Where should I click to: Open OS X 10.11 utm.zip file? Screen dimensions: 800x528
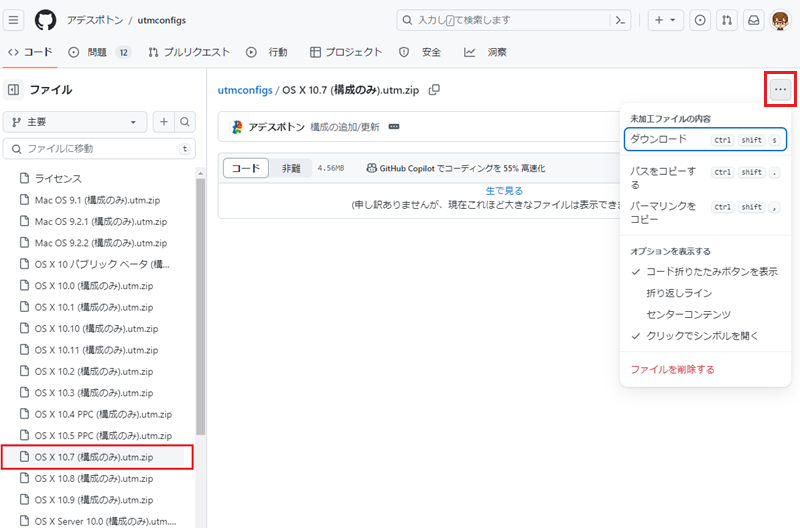pyautogui.click(x=96, y=350)
